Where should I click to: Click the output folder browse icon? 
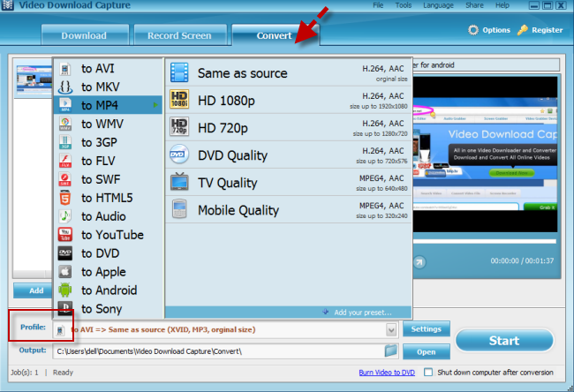(x=391, y=351)
